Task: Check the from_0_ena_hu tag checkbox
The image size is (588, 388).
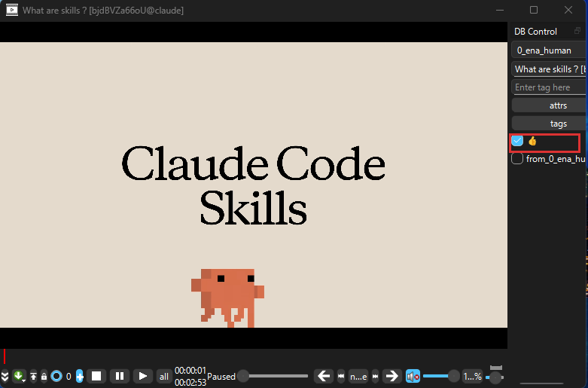Action: click(517, 159)
